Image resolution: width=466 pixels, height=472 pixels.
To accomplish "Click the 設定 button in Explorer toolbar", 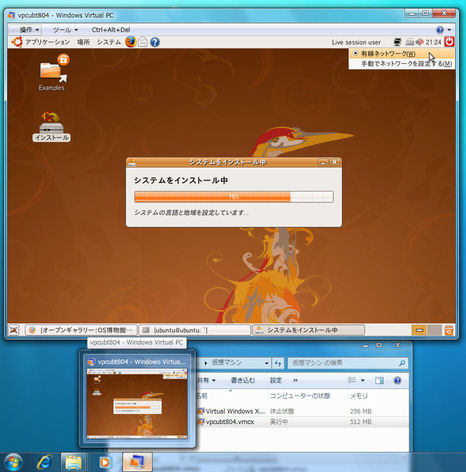I will pos(276,380).
